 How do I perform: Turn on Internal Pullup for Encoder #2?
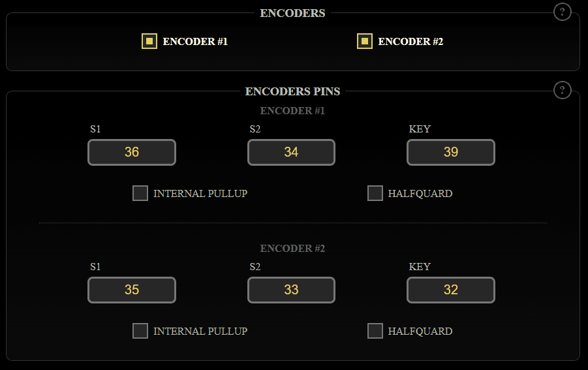[140, 331]
